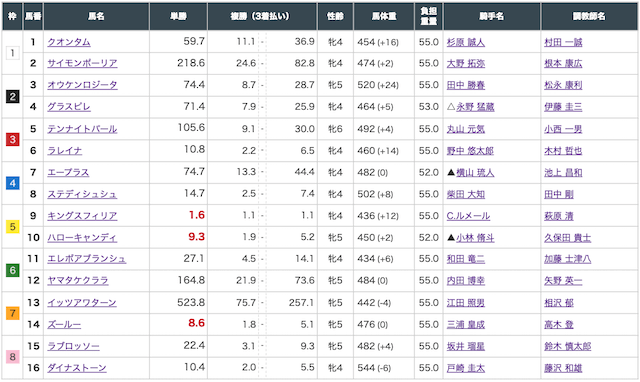Open trainer link 加藤 士津八
640x382 pixels.
pos(568,259)
